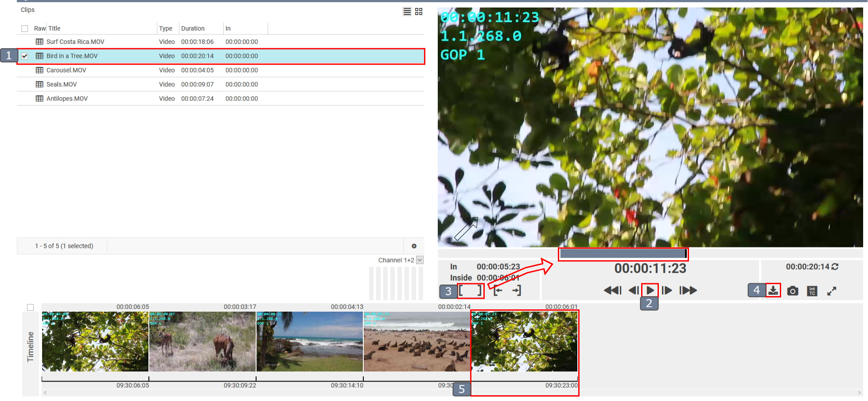
Task: Step forward one frame
Action: click(x=667, y=290)
